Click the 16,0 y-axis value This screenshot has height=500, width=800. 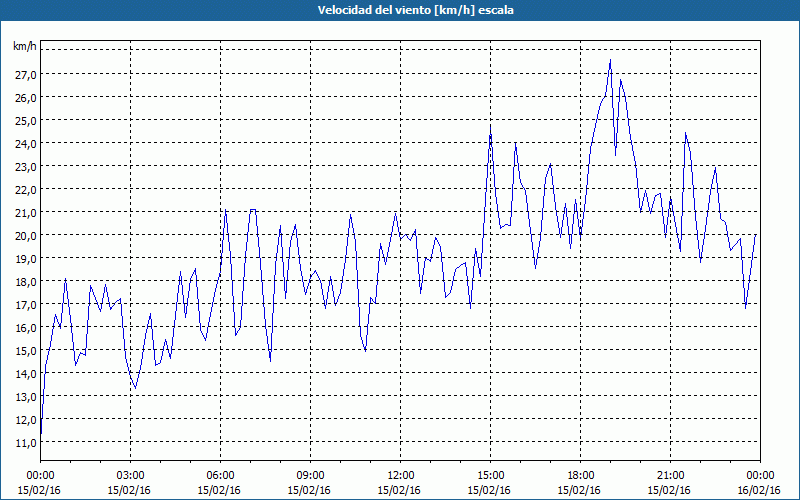coord(25,328)
